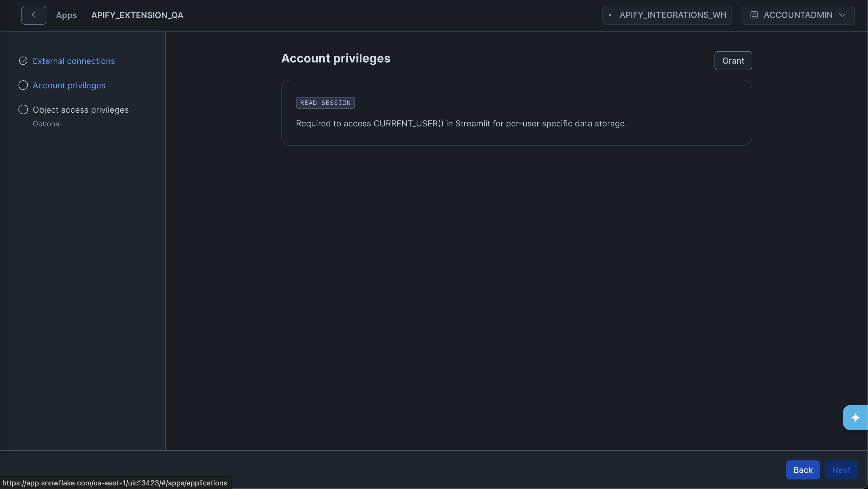Viewport: 868px width, 489px height.
Task: Select the Object access privileges radio button
Action: pos(23,109)
